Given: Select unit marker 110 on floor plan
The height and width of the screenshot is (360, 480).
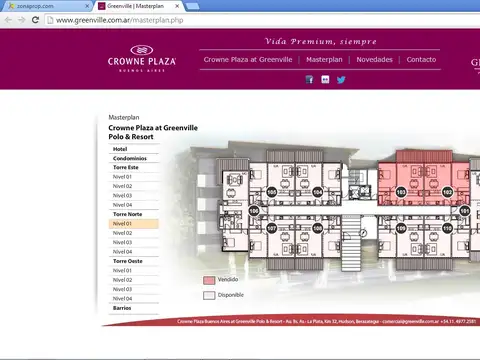Looking at the screenshot, I should tap(447, 228).
